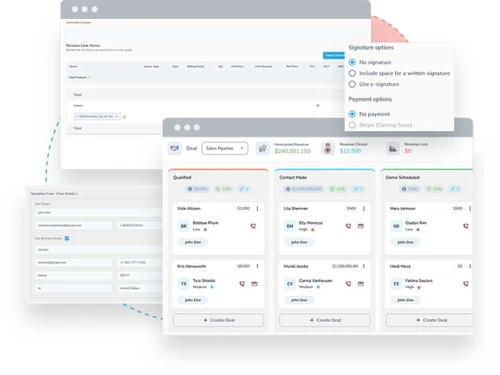
Task: Click GR avatar on Mary Johnson deal
Action: click(x=396, y=226)
